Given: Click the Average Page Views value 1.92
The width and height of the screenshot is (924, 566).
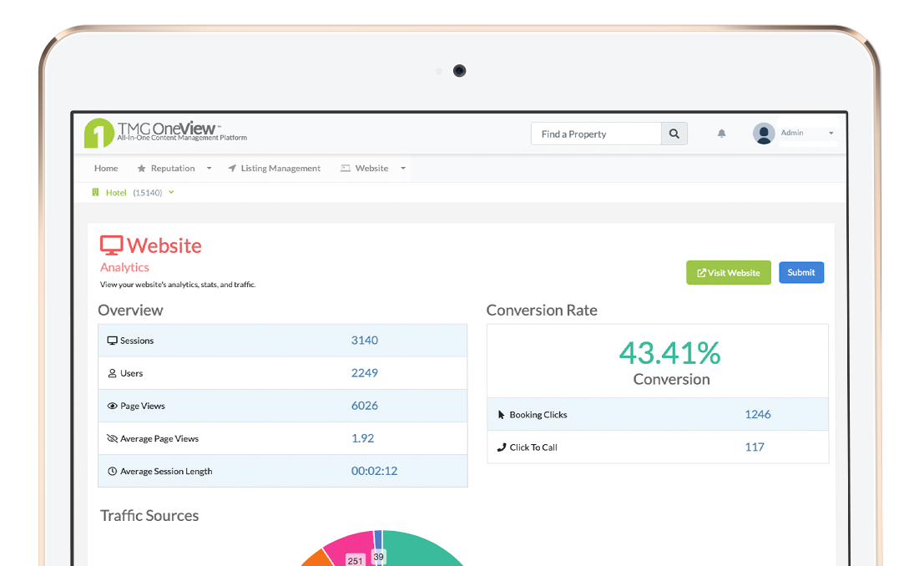Looking at the screenshot, I should (x=363, y=438).
